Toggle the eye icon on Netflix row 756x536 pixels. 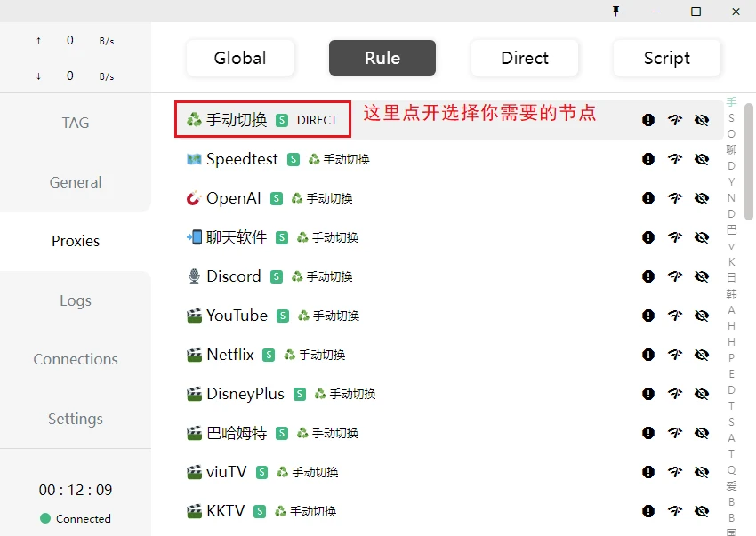[702, 355]
